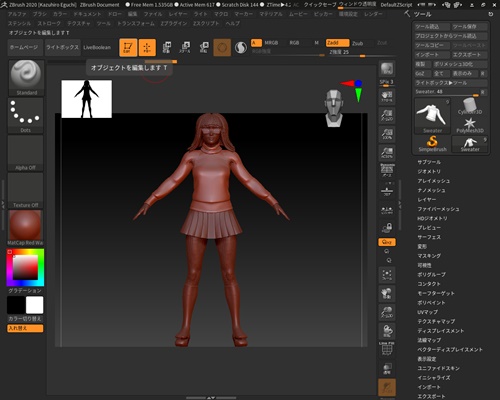Open the Zプラグイン menu
Image resolution: width=500 pixels, height=400 pixels.
tap(173, 24)
